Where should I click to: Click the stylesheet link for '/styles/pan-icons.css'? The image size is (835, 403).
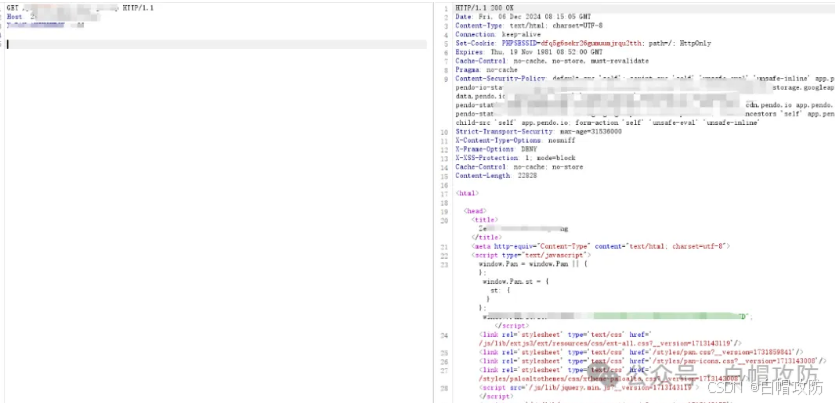coord(652,361)
